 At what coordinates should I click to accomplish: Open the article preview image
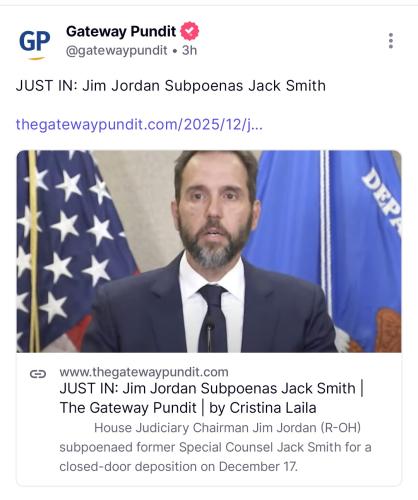point(209,251)
